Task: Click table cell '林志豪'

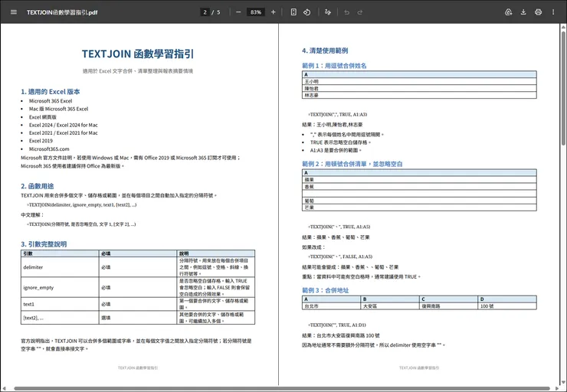Action: [x=419, y=96]
